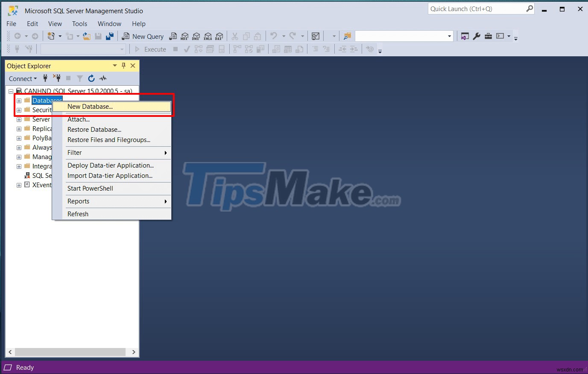Open a new DAX query window

pyautogui.click(x=219, y=36)
